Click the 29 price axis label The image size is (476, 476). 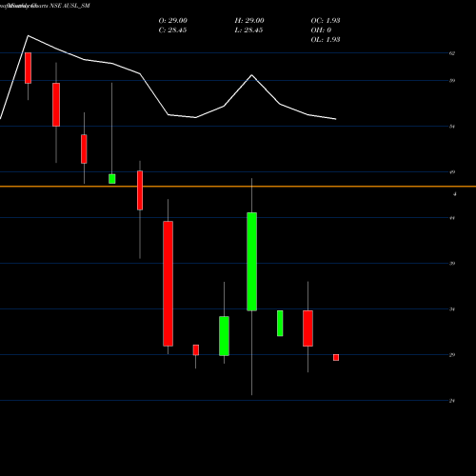(x=452, y=355)
